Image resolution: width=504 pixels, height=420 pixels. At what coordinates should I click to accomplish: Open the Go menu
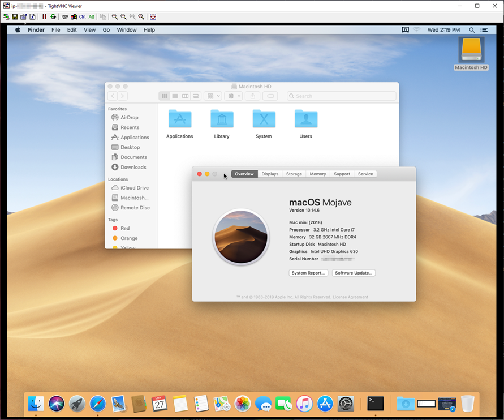pos(106,30)
